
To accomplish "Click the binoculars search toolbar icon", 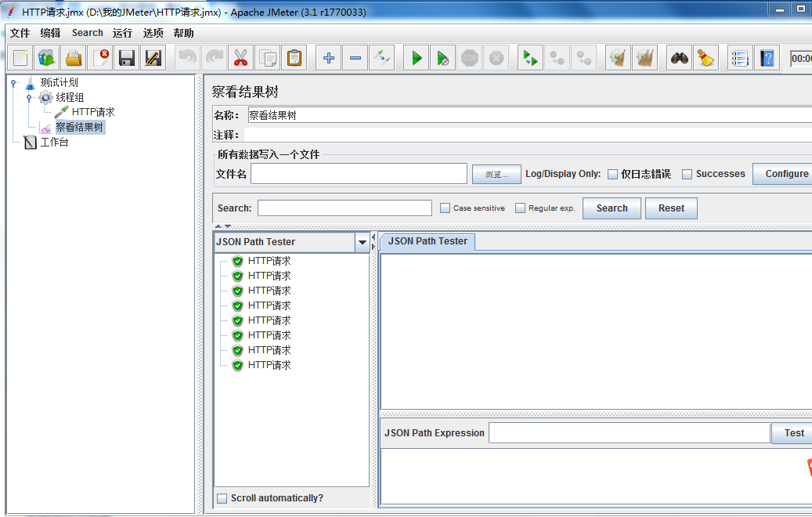I will [x=679, y=57].
